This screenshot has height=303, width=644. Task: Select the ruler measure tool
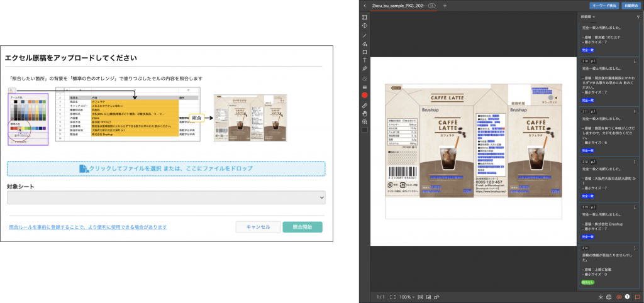365,106
